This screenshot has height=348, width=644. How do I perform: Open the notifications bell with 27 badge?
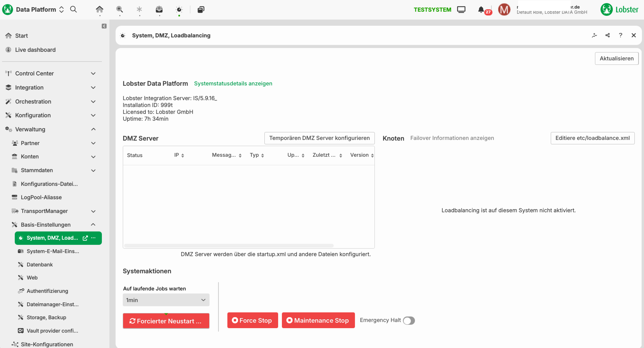(481, 10)
